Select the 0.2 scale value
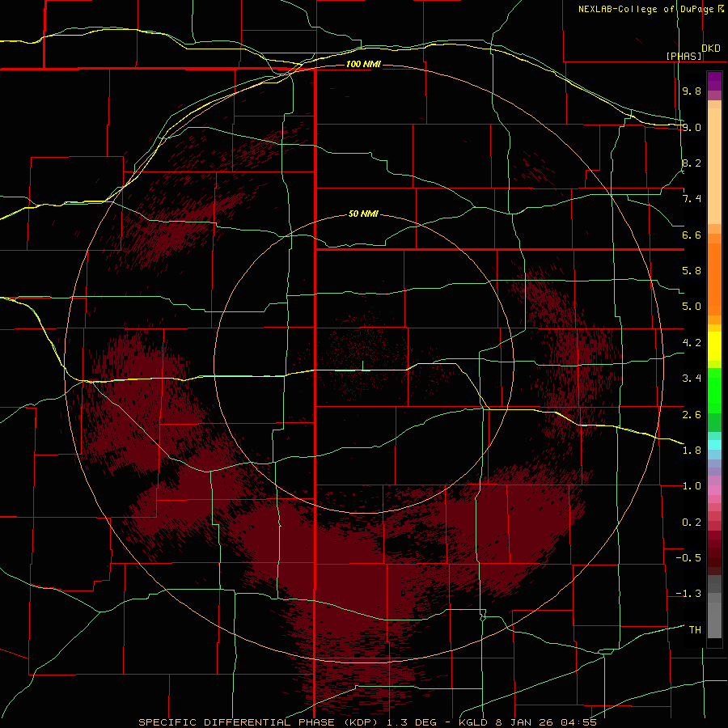Image resolution: width=728 pixels, height=728 pixels. [692, 523]
